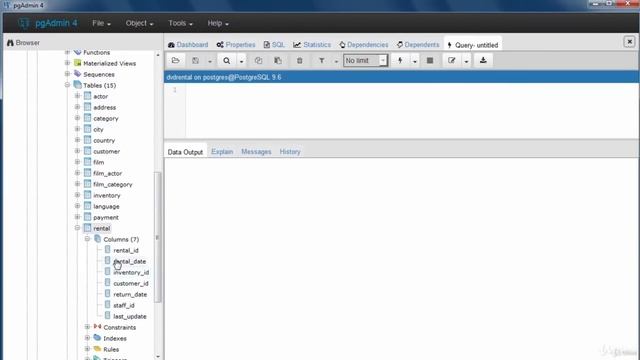Collapse the Columns (7) node
Image resolution: width=640 pixels, height=360 pixels.
[87, 239]
